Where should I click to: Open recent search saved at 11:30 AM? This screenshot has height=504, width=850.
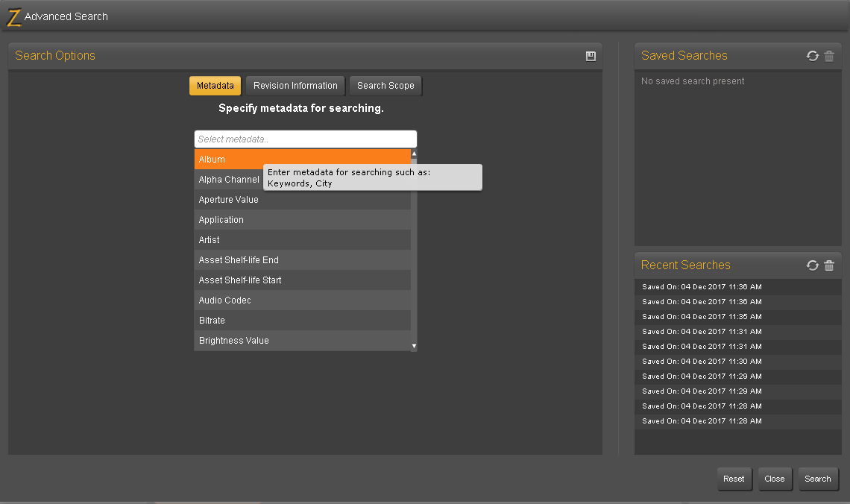pyautogui.click(x=738, y=362)
